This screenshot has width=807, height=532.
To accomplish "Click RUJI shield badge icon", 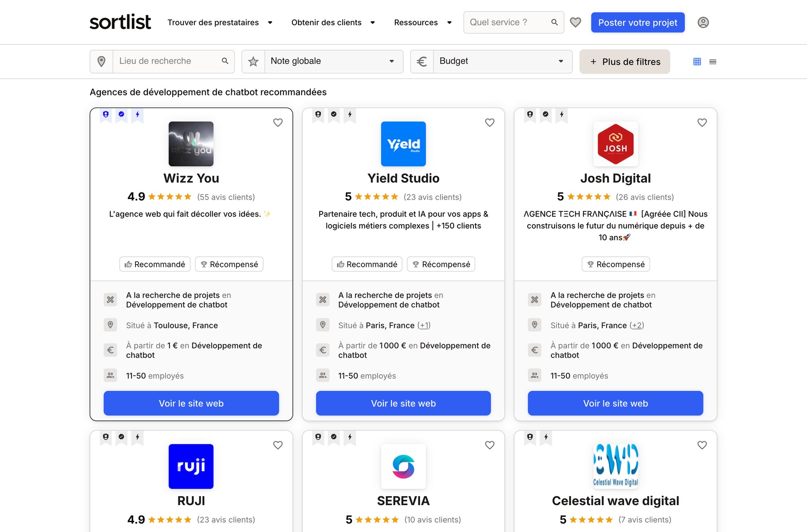I will coord(106,437).
